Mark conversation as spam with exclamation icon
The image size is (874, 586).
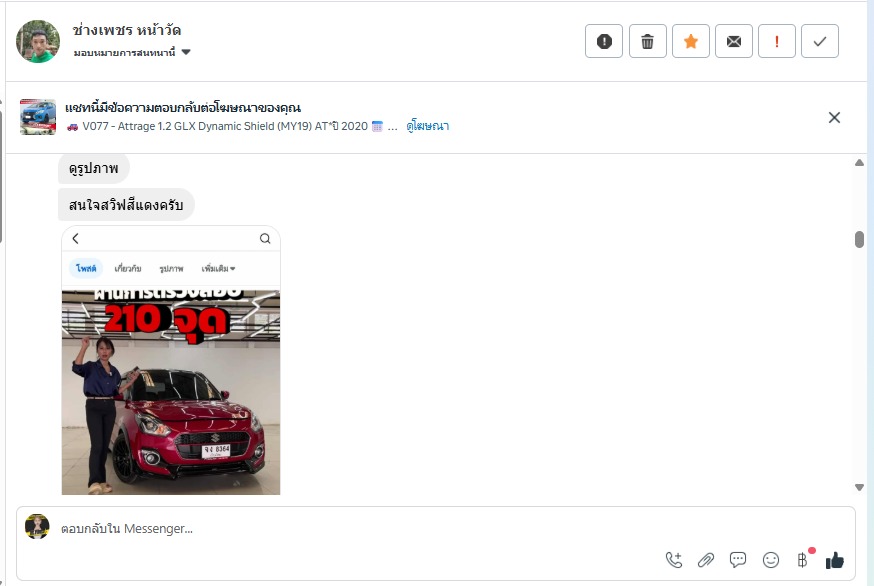click(x=604, y=41)
